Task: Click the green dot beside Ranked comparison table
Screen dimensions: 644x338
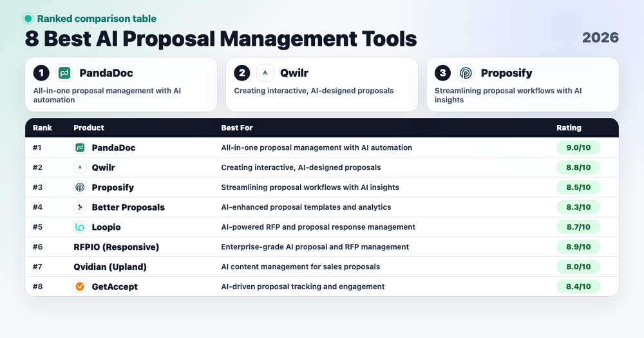Action: pos(28,19)
